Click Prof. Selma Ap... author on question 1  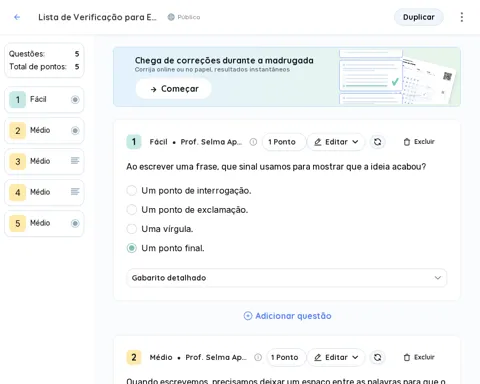tap(211, 142)
